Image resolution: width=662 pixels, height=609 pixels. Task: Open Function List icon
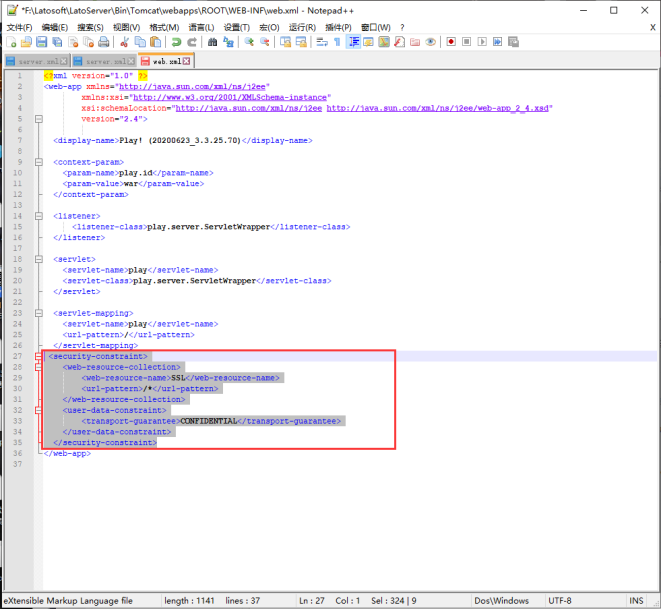pyautogui.click(x=399, y=42)
